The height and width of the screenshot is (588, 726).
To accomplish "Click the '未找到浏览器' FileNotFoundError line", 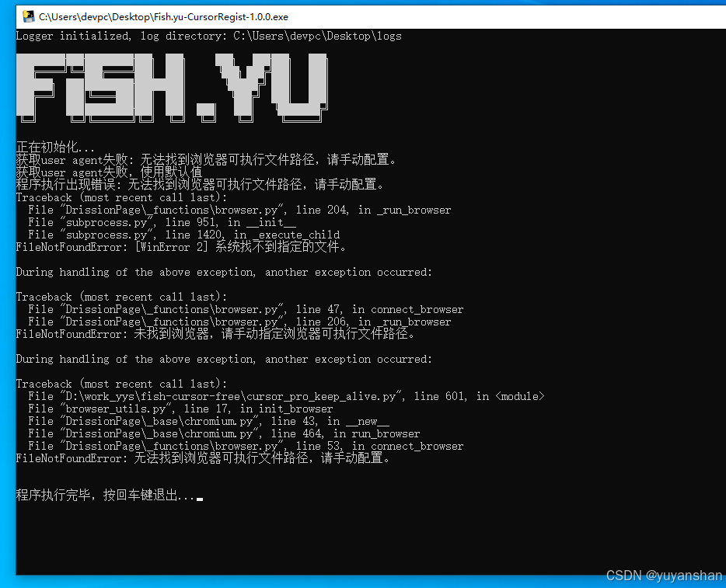I will (215, 334).
